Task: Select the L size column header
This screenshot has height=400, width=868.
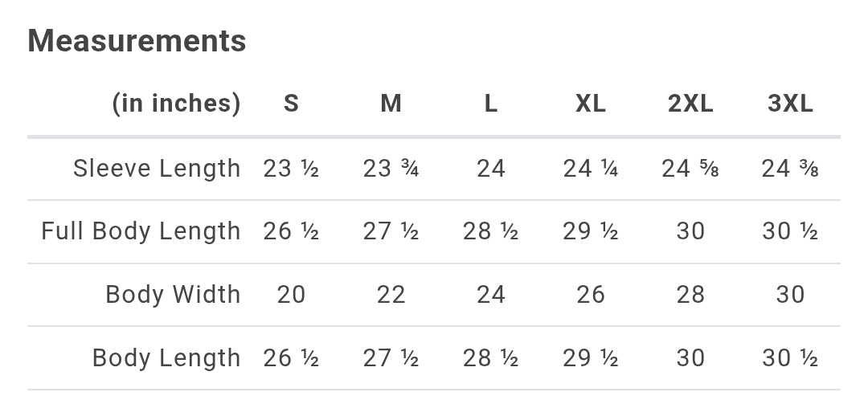Action: (490, 104)
